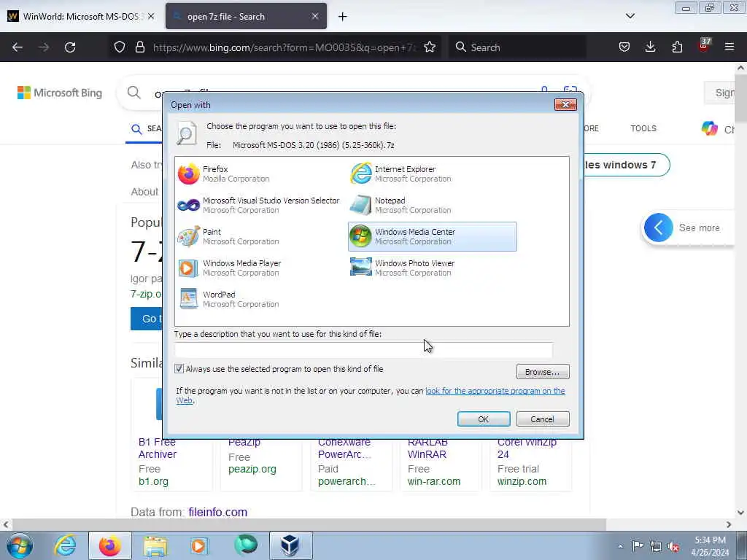
Task: Launch Internet Explorer from the taskbar
Action: pyautogui.click(x=65, y=545)
